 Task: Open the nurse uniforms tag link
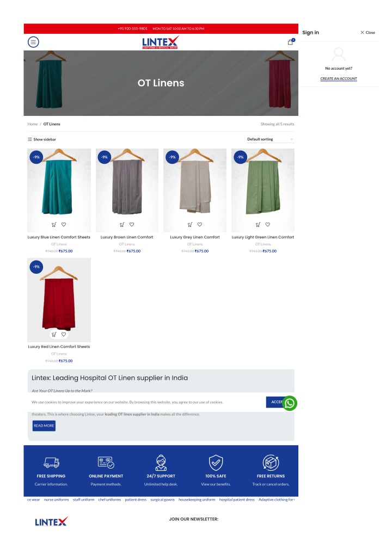click(56, 500)
